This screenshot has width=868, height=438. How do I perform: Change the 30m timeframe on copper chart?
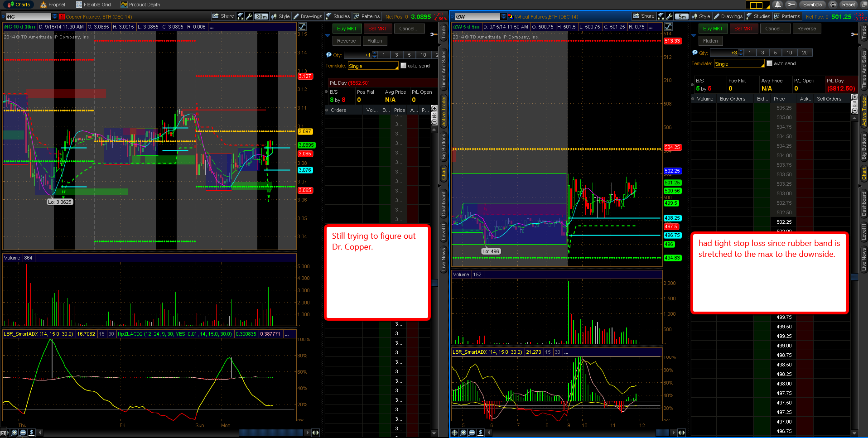click(x=261, y=17)
